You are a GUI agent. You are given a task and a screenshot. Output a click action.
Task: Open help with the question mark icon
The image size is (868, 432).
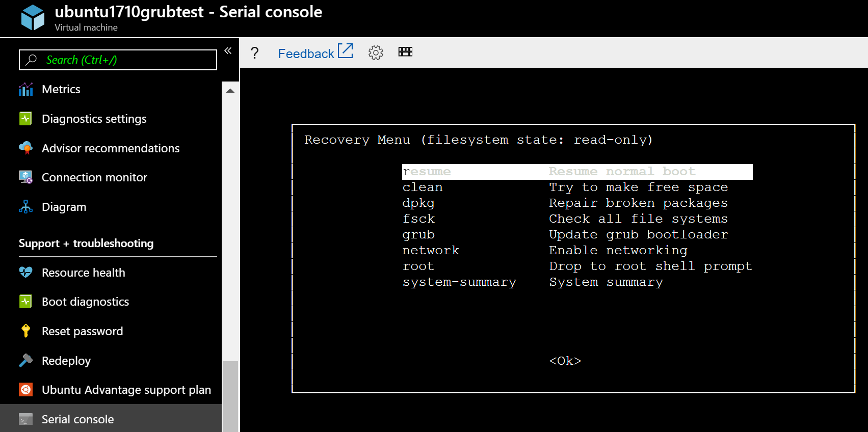(255, 52)
